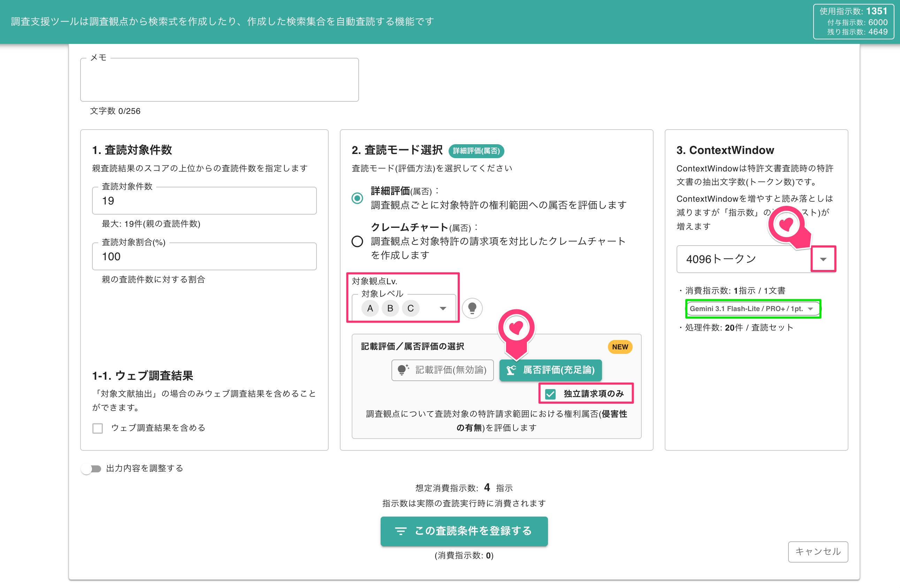Choose 記載評価(無効論) option
Image resolution: width=900 pixels, height=588 pixels.
click(x=442, y=370)
